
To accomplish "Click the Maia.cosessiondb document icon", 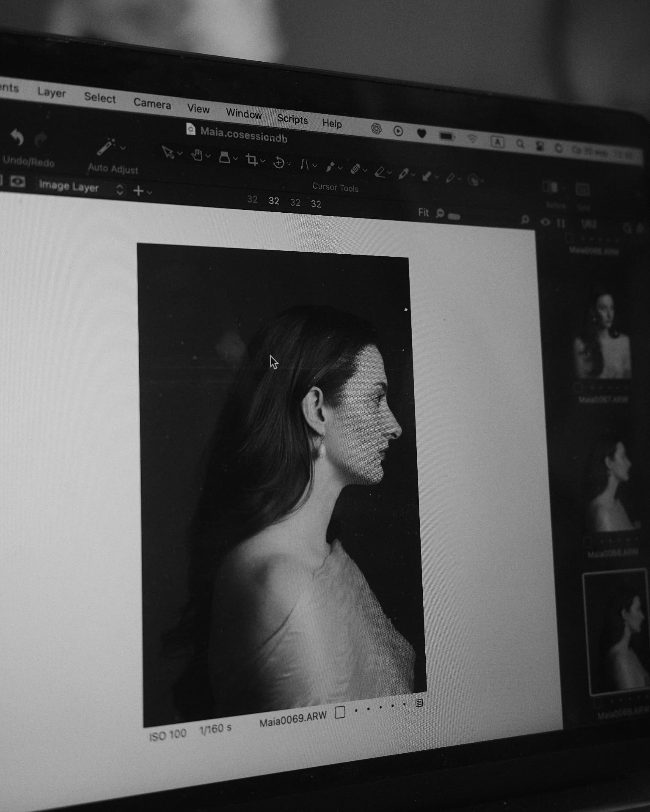I will (x=191, y=129).
